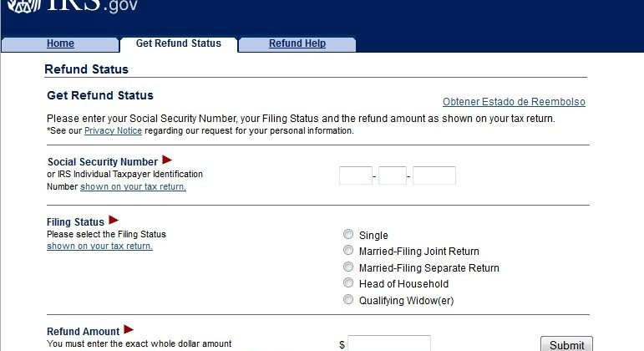Click red arrow next to Filing Status
644x351 pixels.
(x=114, y=220)
